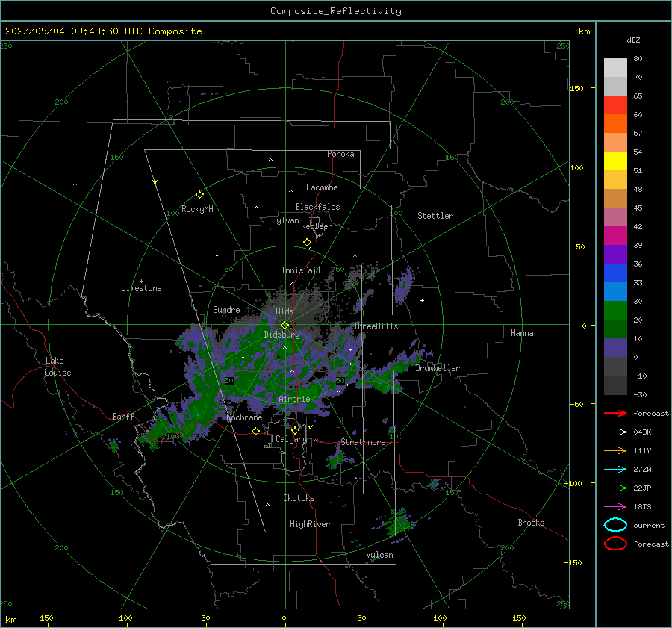Click the Sundre town label
Image resolution: width=672 pixels, height=628 pixels.
226,309
